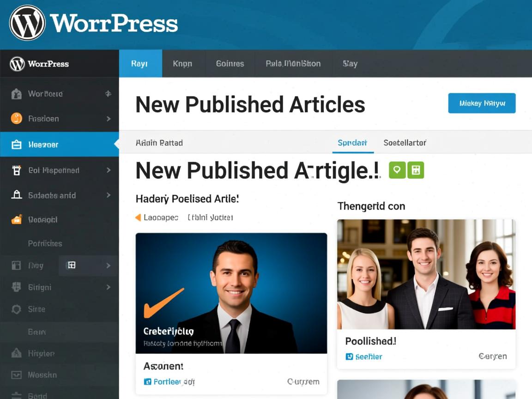Switch to the Rayı top tab

(140, 64)
